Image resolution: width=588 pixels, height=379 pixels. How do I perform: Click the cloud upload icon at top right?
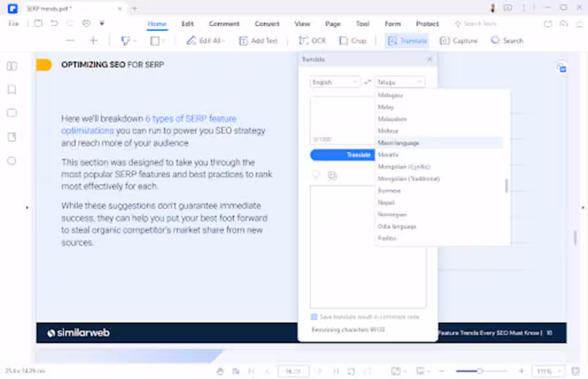tap(563, 24)
